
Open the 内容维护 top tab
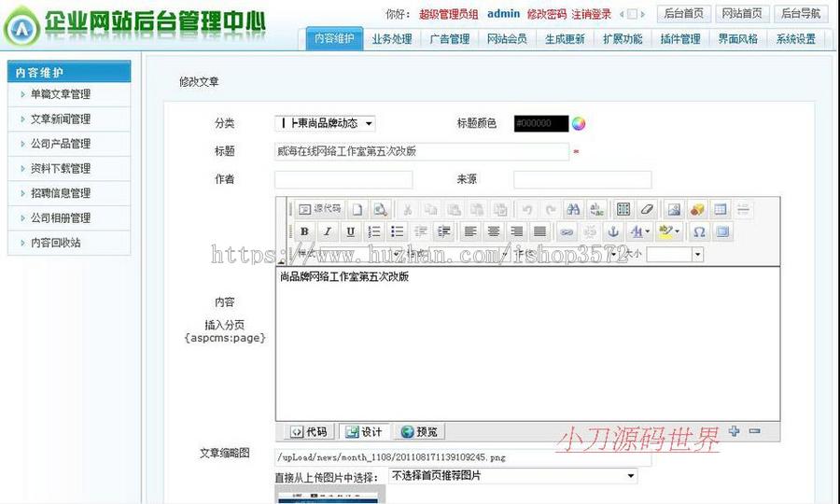334,38
